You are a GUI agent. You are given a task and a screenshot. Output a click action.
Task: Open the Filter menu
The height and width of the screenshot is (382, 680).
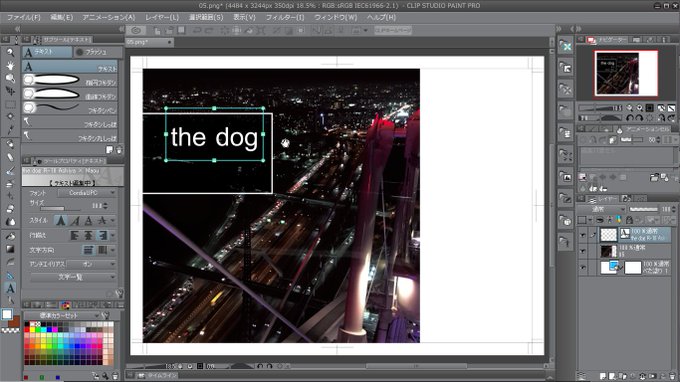pos(284,17)
